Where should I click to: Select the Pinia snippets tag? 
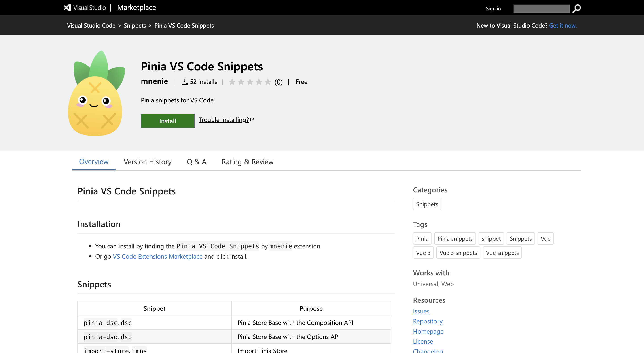(455, 239)
